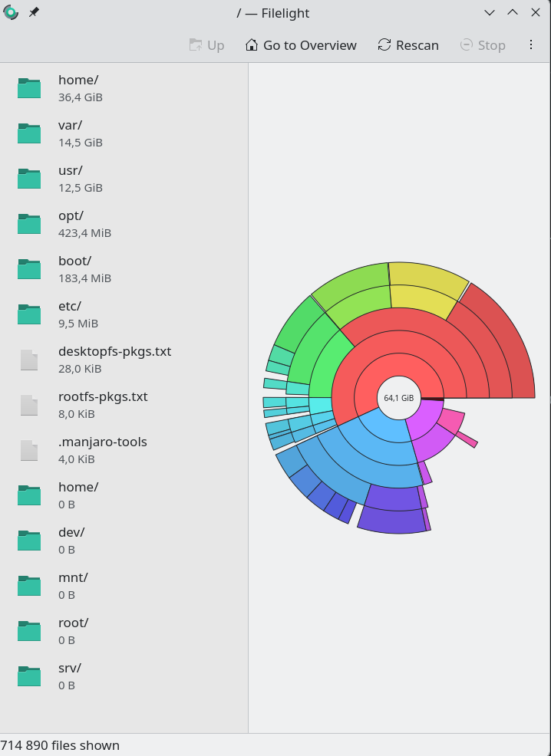Select the .manjaro-tools file entry
This screenshot has height=756, width=551.
(102, 450)
